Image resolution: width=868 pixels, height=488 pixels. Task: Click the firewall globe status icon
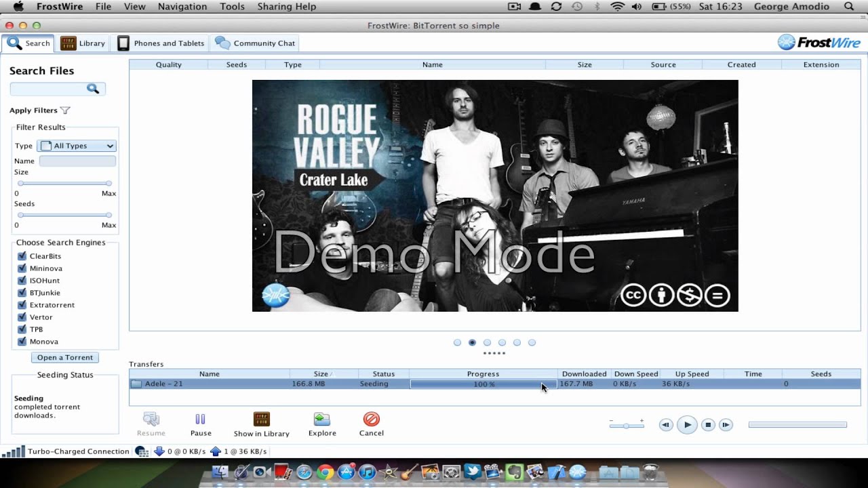click(x=142, y=451)
